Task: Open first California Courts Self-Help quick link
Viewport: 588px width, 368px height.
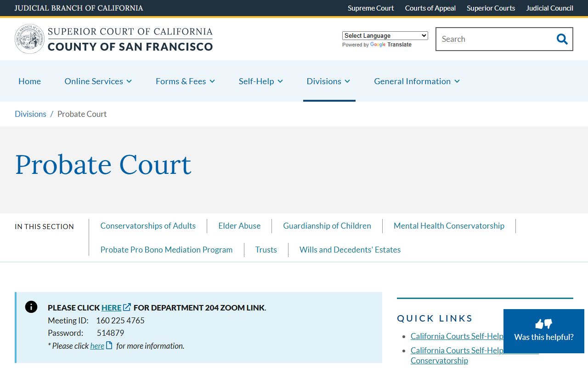Action: coord(457,336)
